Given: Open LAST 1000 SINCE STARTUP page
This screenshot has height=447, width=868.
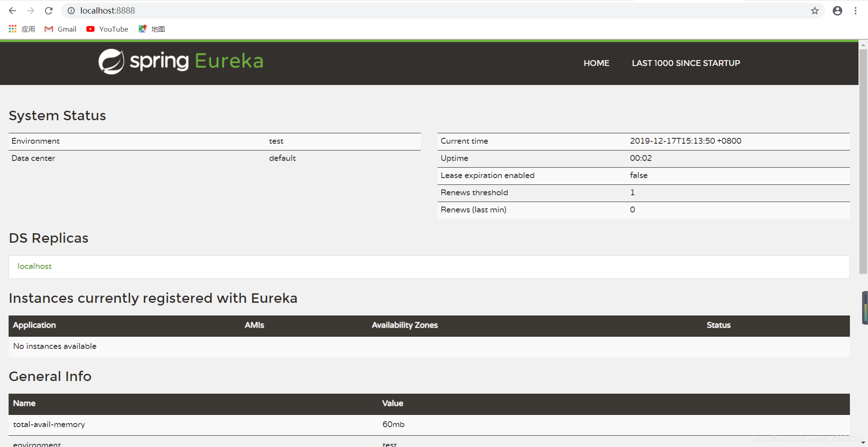Looking at the screenshot, I should pos(686,63).
